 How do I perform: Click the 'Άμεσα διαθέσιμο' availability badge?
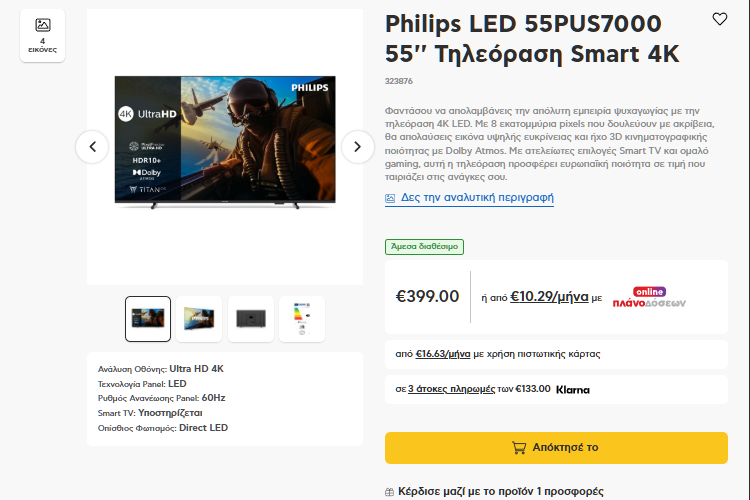click(424, 247)
